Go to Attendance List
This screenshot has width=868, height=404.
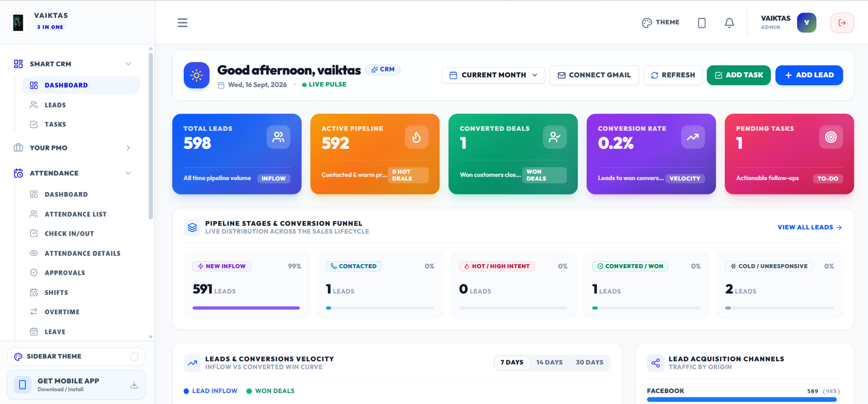tap(81, 214)
